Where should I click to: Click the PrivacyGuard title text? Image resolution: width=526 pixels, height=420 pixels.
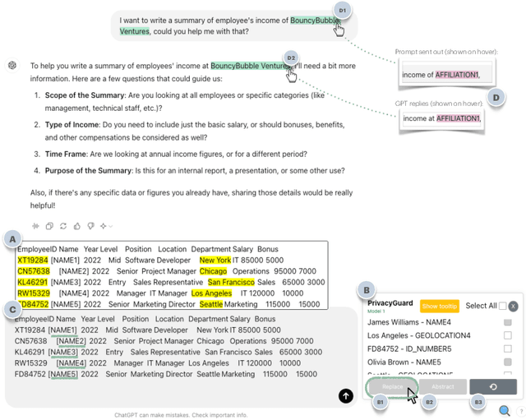click(x=390, y=303)
